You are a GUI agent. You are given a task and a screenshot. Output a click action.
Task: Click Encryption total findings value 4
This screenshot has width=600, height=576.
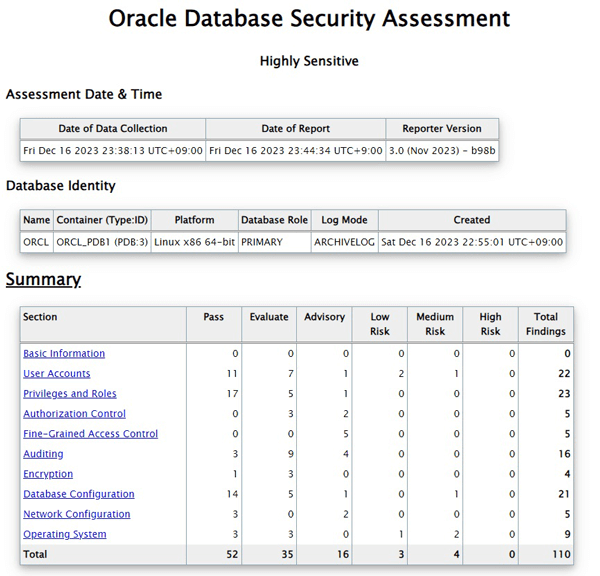pos(567,474)
